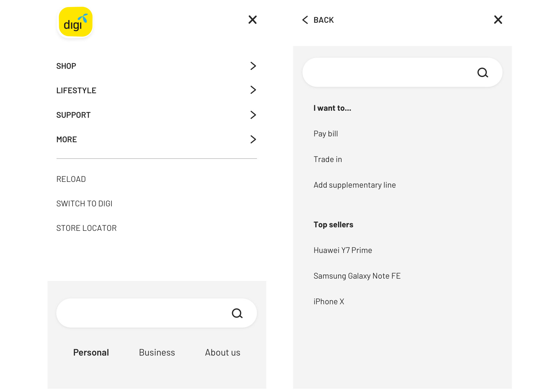The width and height of the screenshot is (560, 392).
Task: Close the left navigation menu
Action: pos(252,20)
